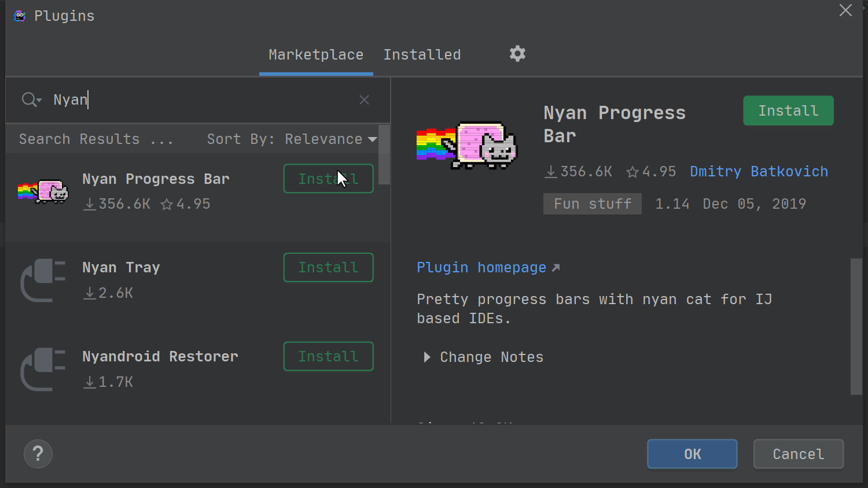Click the plugin description text
The image size is (868, 488).
[594, 309]
